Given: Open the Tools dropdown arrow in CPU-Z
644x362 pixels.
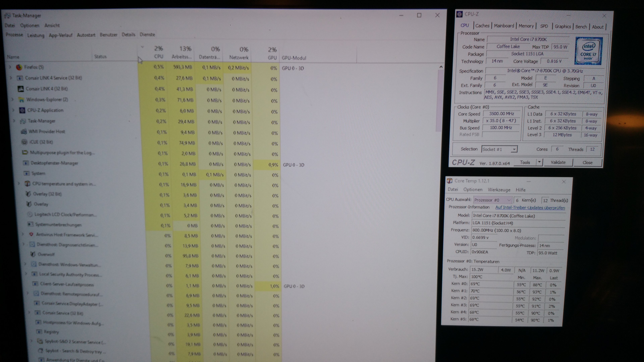Looking at the screenshot, I should pos(539,162).
